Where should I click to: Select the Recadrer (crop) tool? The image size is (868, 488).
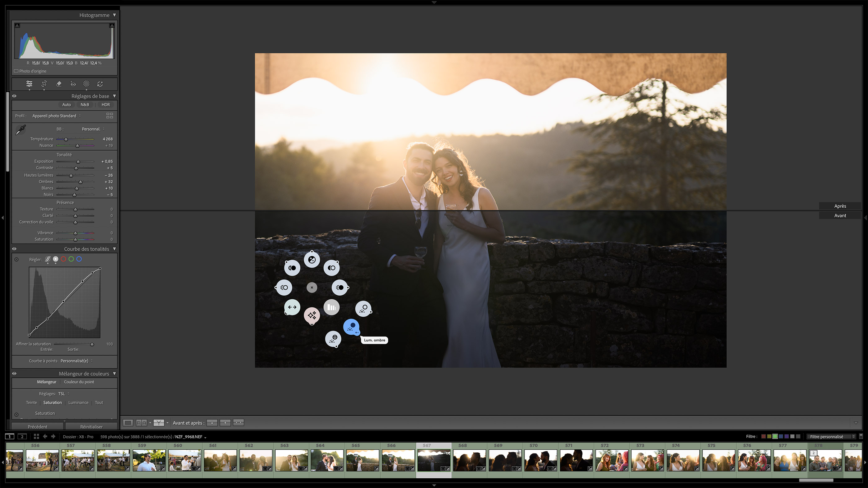click(x=44, y=84)
